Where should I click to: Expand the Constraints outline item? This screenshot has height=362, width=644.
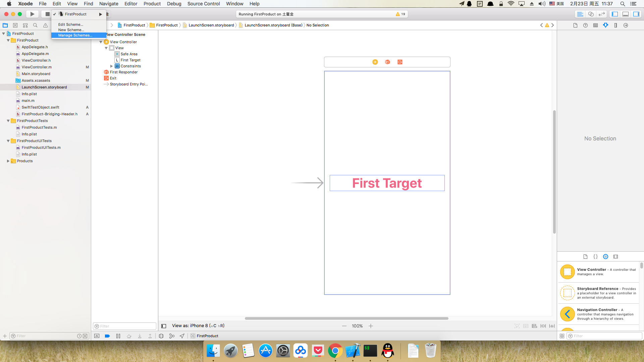tap(111, 66)
